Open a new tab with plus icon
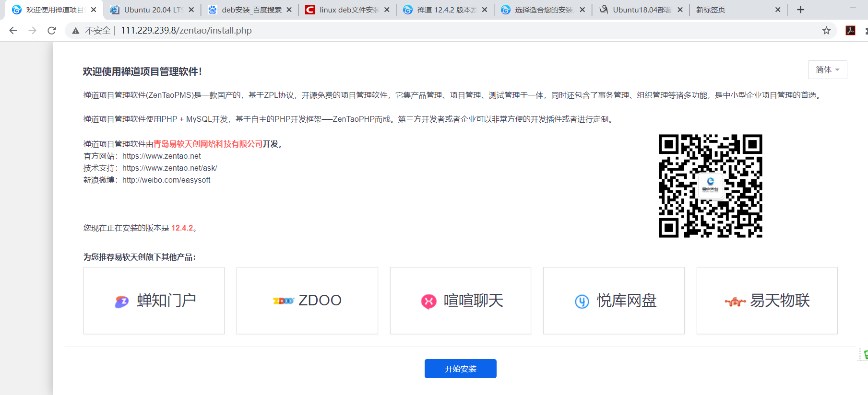The height and width of the screenshot is (395, 868). [800, 10]
